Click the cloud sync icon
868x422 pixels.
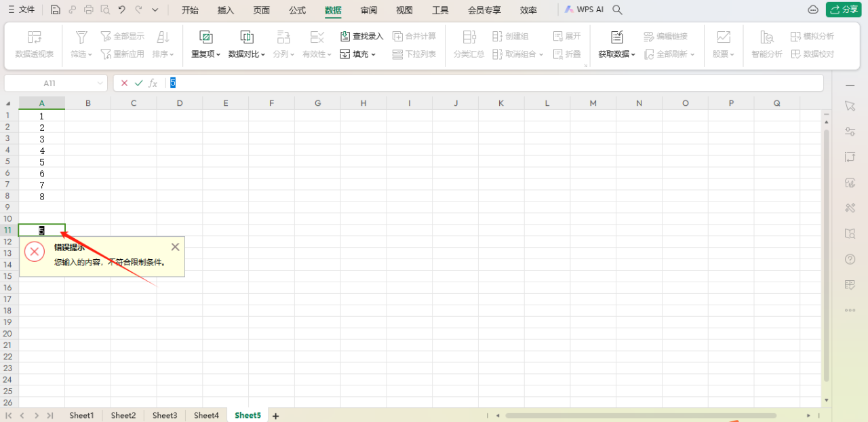tap(813, 9)
